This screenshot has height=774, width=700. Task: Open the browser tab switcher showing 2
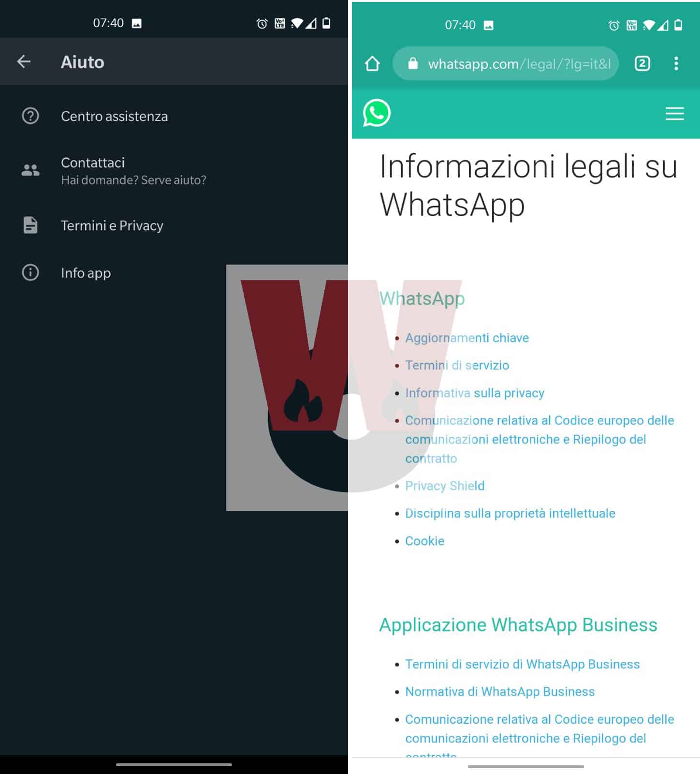642,63
